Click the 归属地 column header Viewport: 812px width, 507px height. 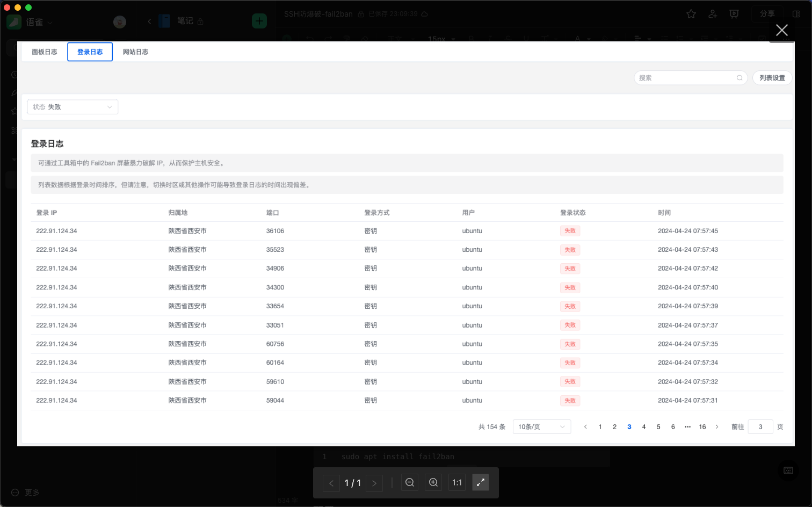click(x=178, y=213)
